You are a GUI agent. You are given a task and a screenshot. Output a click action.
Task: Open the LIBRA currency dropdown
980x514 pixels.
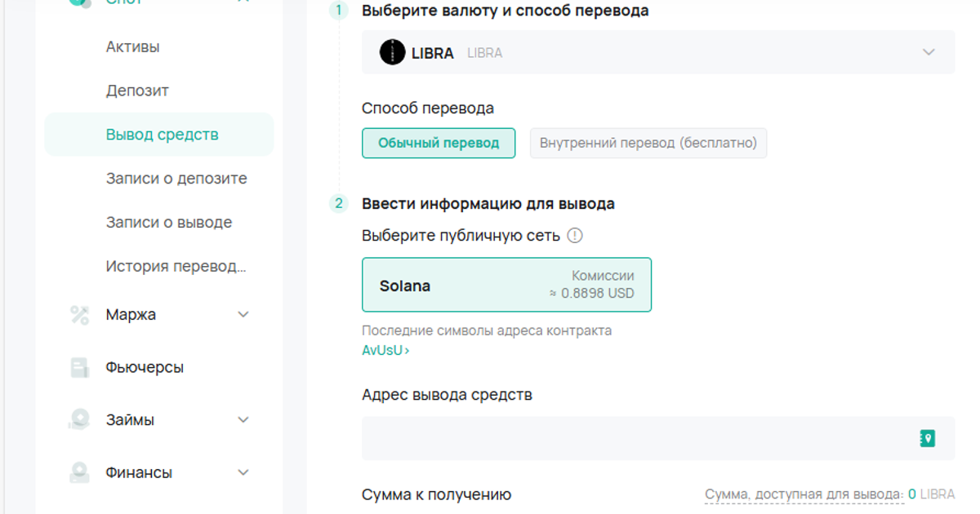point(658,52)
